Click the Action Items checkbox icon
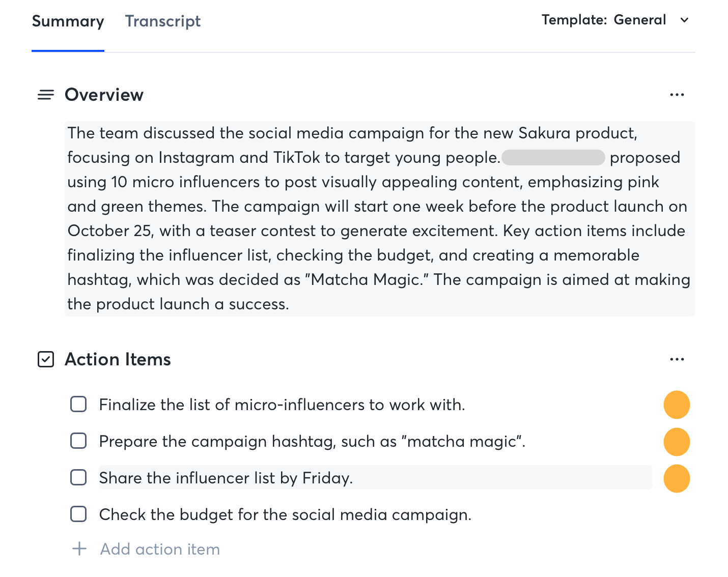Image resolution: width=728 pixels, height=577 pixels. (x=46, y=360)
